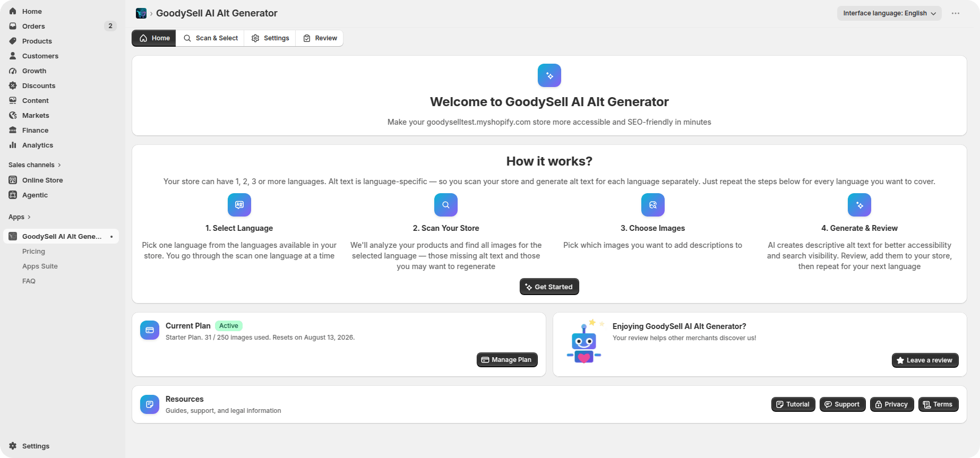Image resolution: width=980 pixels, height=458 pixels.
Task: Click 'Welcome to GoodySell AI Alt Generator' heading
Action: [x=549, y=102]
